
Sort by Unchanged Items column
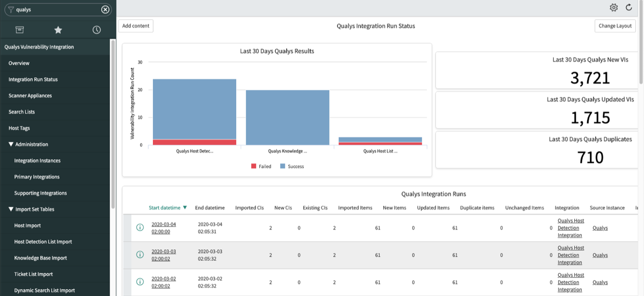click(524, 208)
